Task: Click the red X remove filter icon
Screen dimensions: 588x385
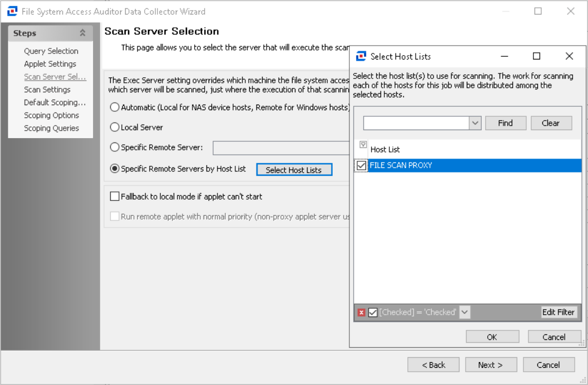Action: 362,313
